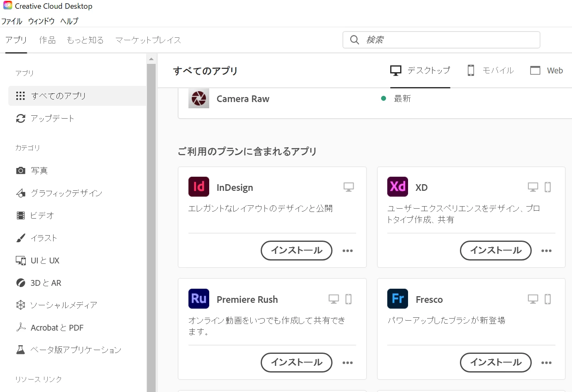572x392 pixels.
Task: Click the Fresco app icon
Action: [x=398, y=299]
